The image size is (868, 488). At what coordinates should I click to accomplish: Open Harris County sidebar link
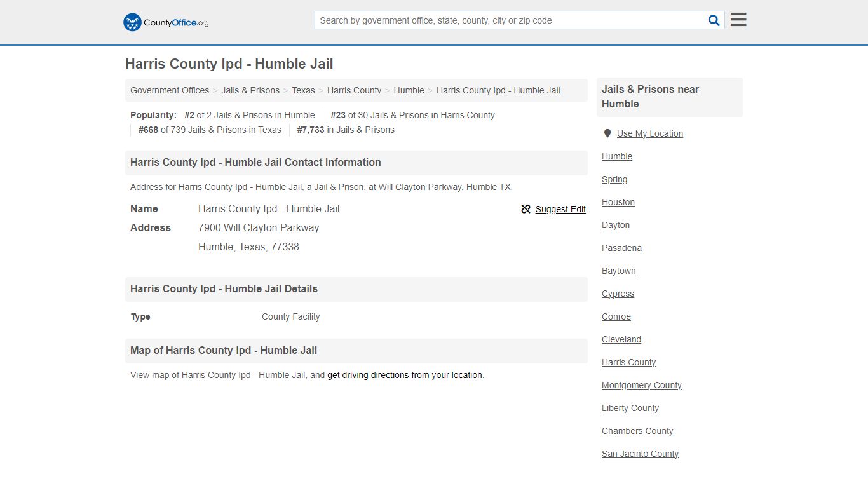pos(628,362)
